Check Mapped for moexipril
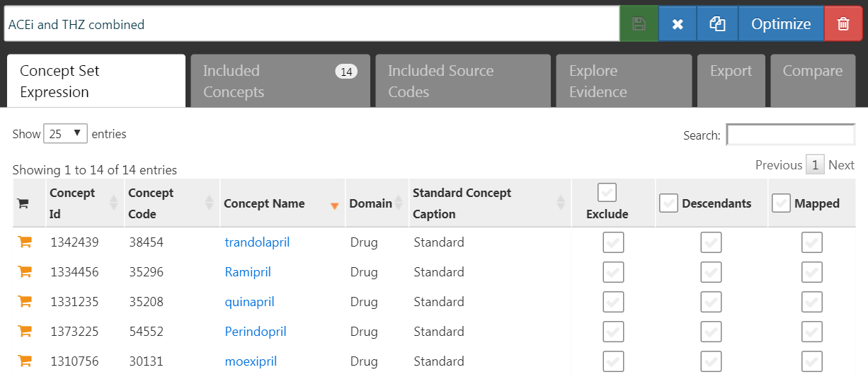Image resolution: width=868 pixels, height=377 pixels. pos(811,361)
